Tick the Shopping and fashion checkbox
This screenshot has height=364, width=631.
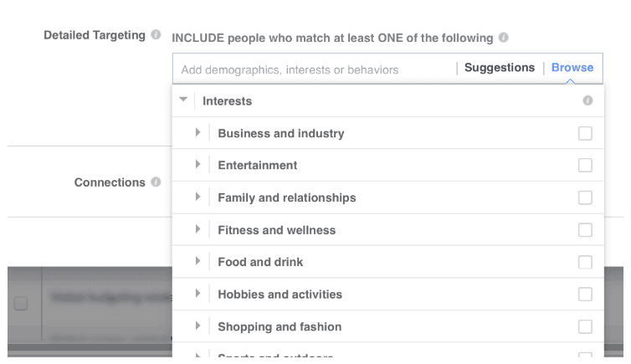585,326
